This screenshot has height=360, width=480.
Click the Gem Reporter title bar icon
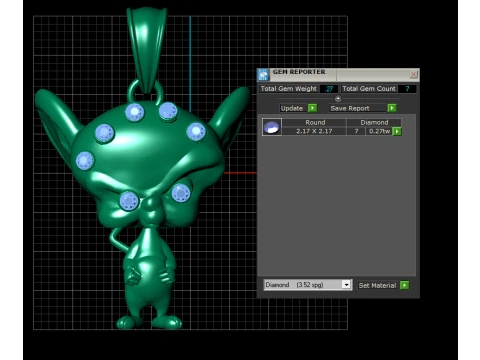[x=263, y=75]
